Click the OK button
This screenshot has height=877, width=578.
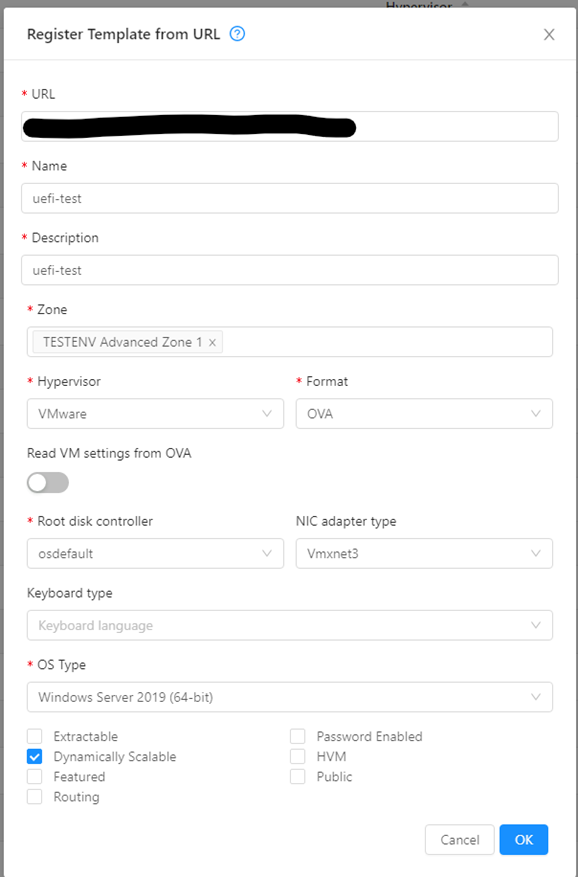click(524, 840)
